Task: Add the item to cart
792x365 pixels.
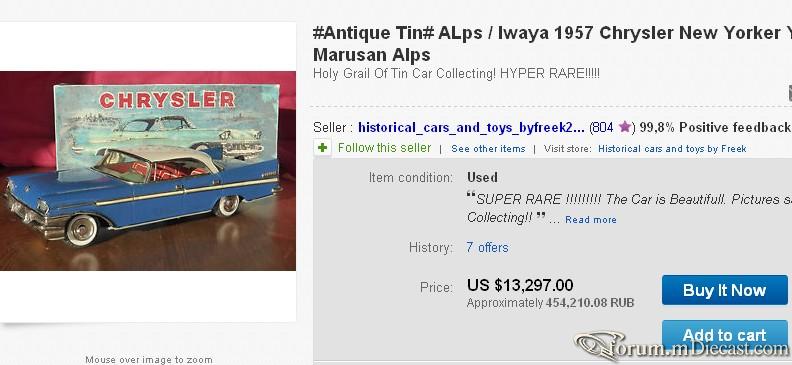Action: [x=724, y=335]
